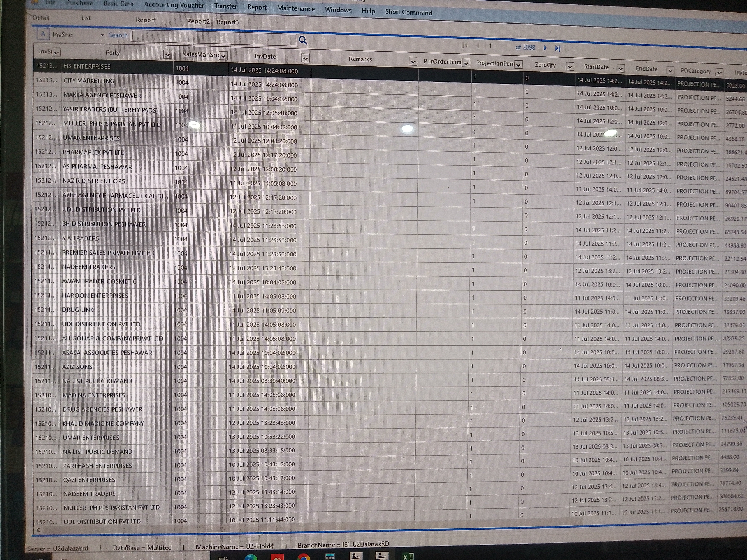Switch to the Report2 tab

pyautogui.click(x=198, y=21)
